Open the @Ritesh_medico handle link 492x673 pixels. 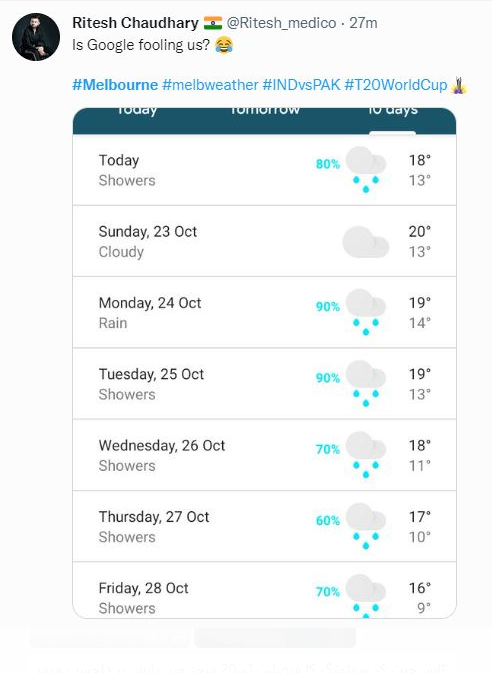(281, 23)
